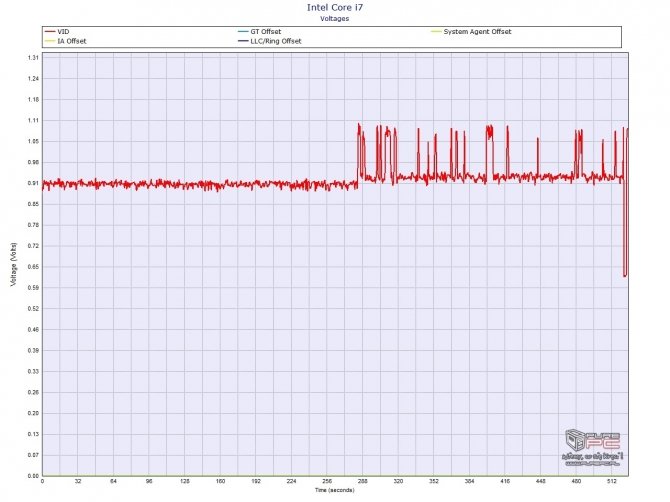Click the Voltage (Volts) axis label
670x502 pixels.
(x=14, y=264)
